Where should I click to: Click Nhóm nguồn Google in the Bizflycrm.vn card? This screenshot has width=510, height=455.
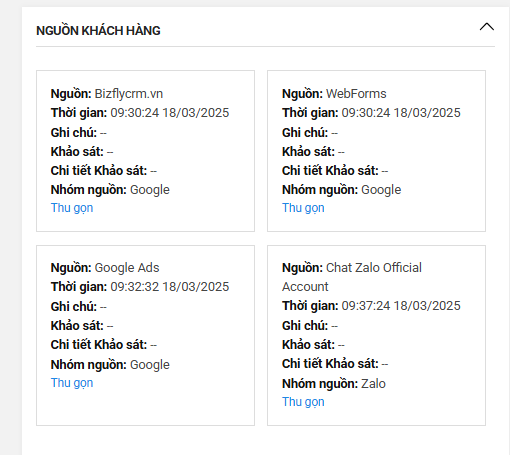[x=110, y=190]
